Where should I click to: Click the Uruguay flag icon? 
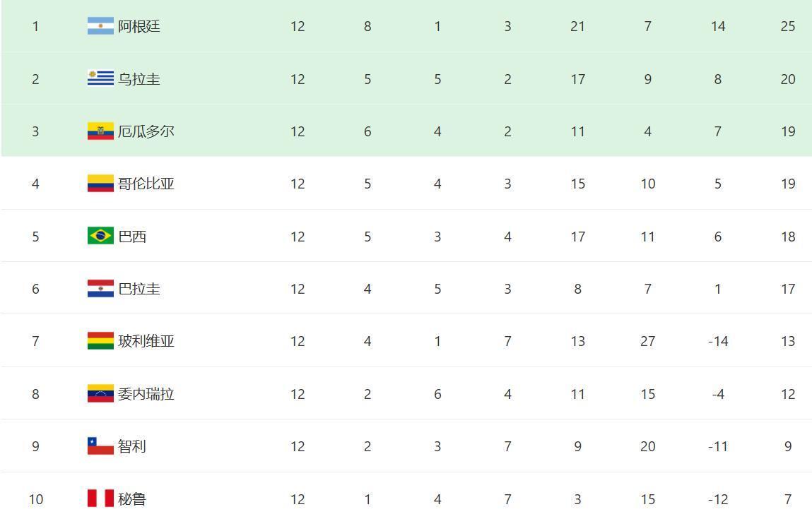(x=100, y=78)
